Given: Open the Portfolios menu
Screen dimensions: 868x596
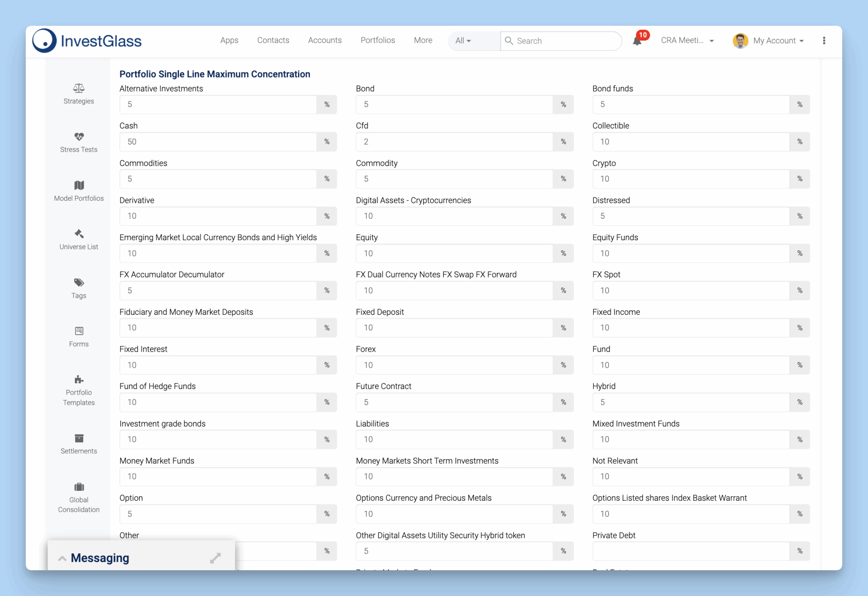Looking at the screenshot, I should pos(378,40).
